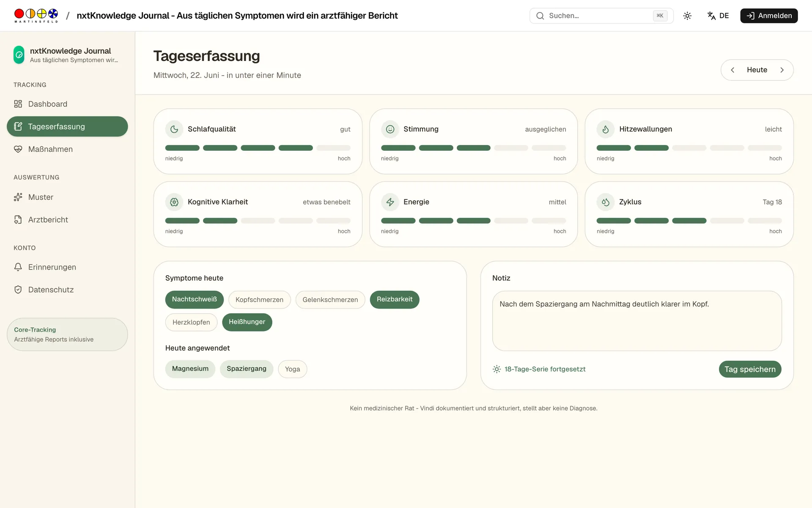
Task: Click the Zyklus droplet icon
Action: coord(606,202)
